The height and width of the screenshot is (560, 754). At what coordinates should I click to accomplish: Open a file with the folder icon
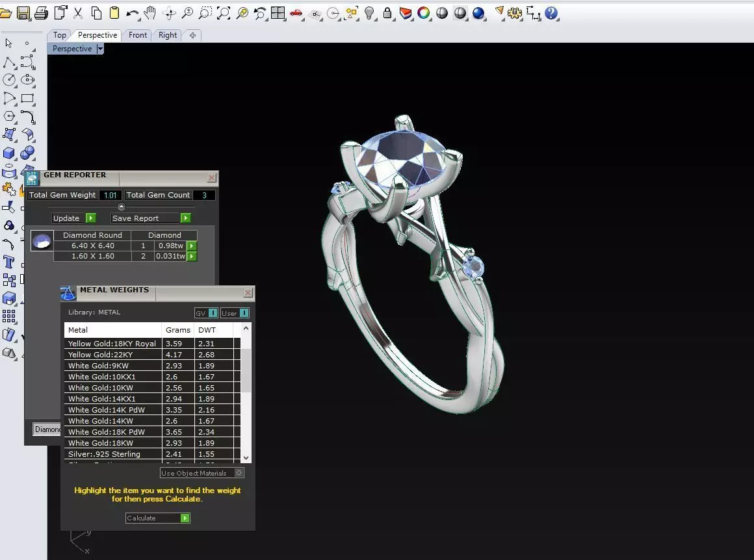5,13
